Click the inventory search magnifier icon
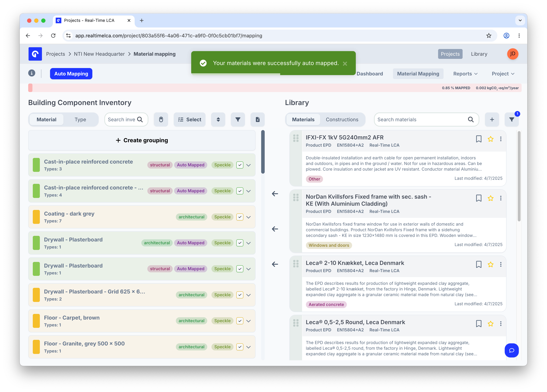The width and height of the screenshot is (547, 392). 140,119
